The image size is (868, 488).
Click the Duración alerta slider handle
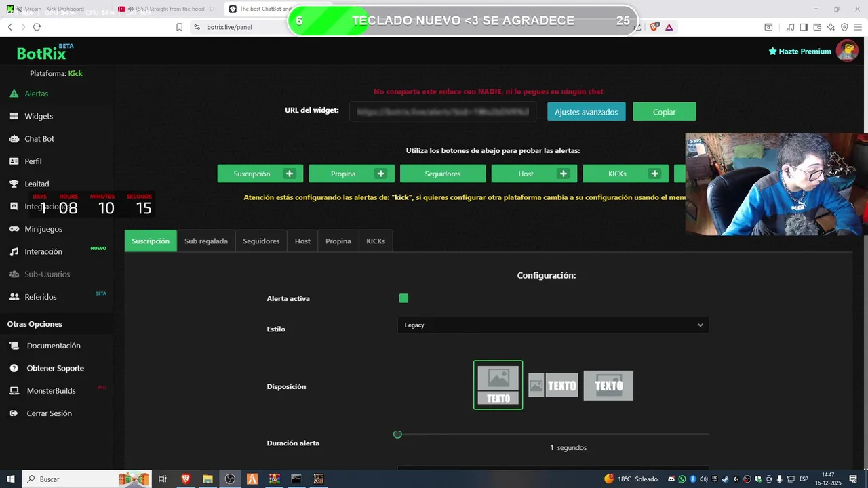(x=397, y=434)
